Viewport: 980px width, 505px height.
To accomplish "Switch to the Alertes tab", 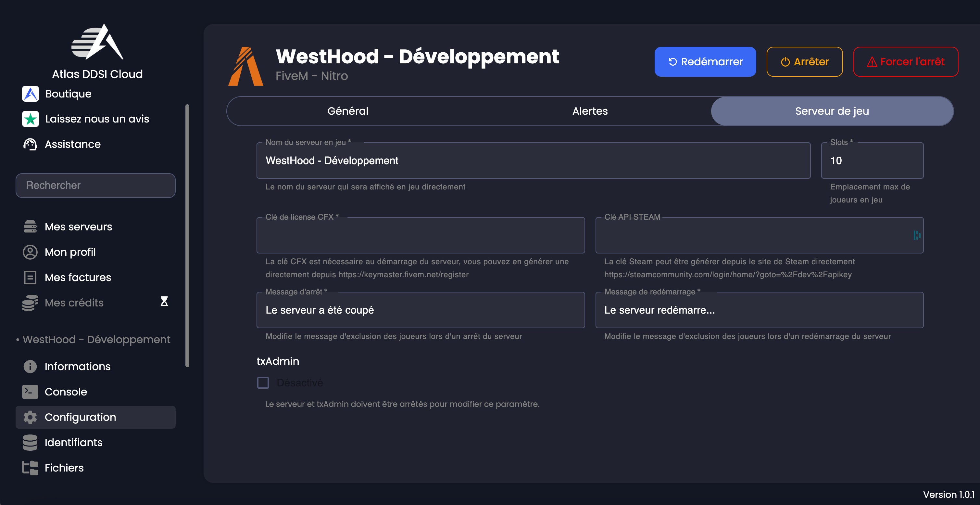I will tap(590, 111).
